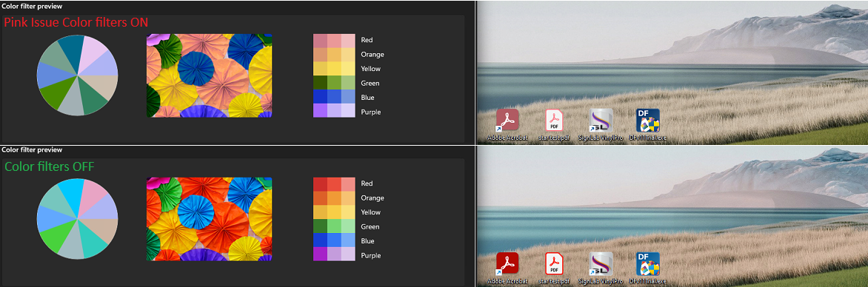Click 'Green' label in filters-OFF preview
868x287 pixels.
click(370, 227)
